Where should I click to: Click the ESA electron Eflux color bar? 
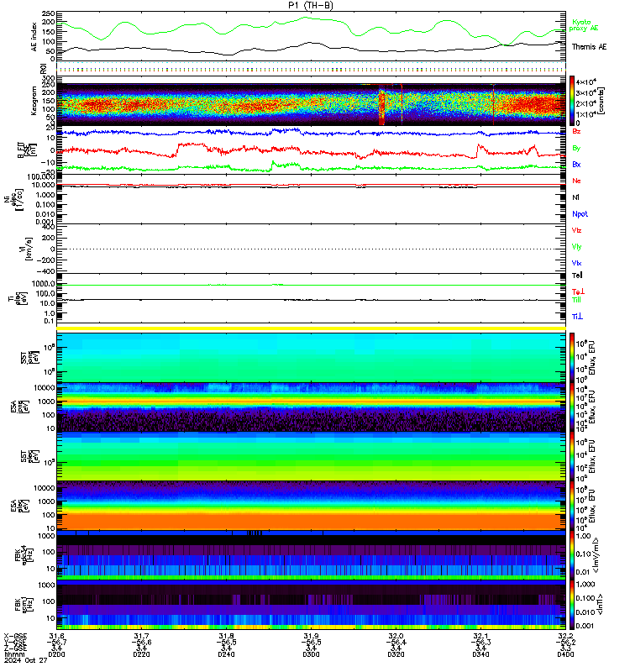[572, 506]
